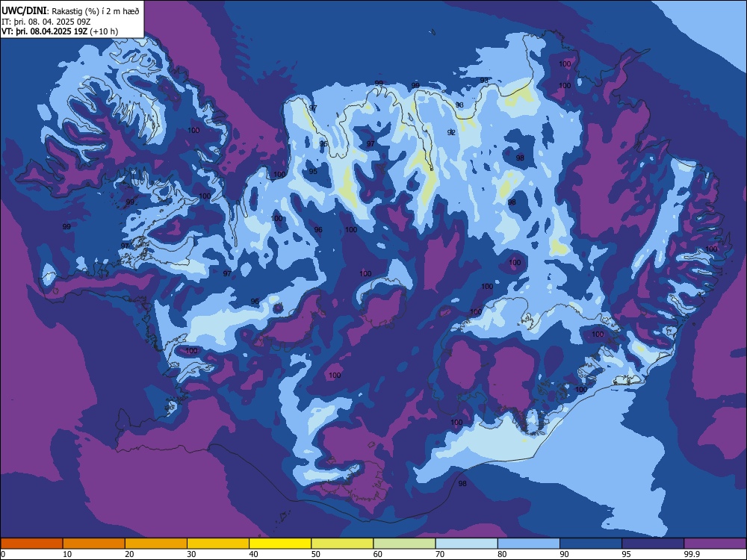
Task: Click the light green 60–70 legend swatch
Action: pos(404,544)
